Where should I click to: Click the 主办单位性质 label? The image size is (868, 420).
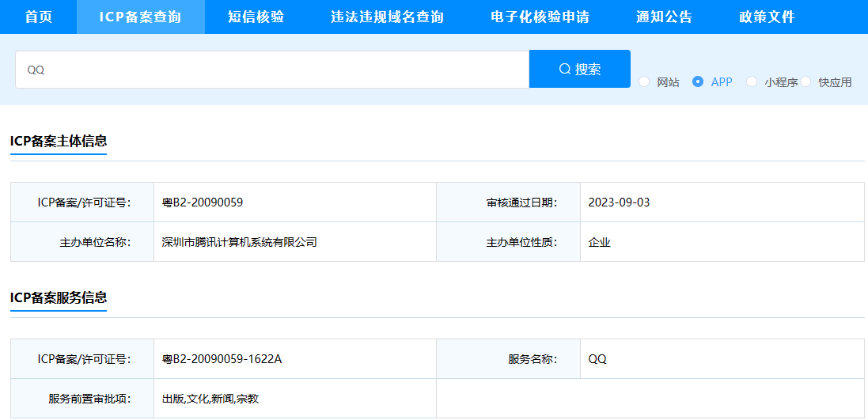point(521,242)
